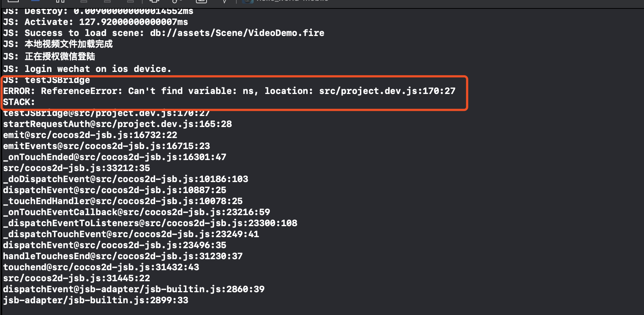Open the Debug Memory Graph
The height and width of the screenshot is (315, 644).
point(178,1)
